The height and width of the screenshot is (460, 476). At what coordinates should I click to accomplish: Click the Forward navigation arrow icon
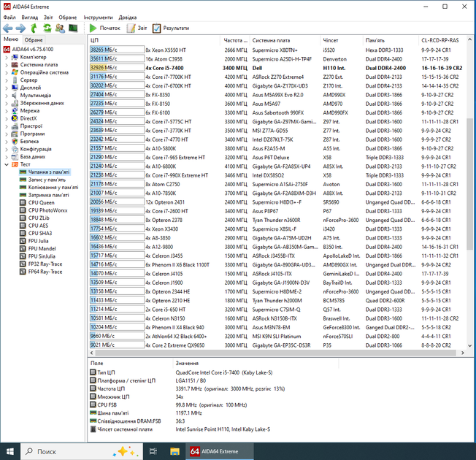[x=20, y=28]
